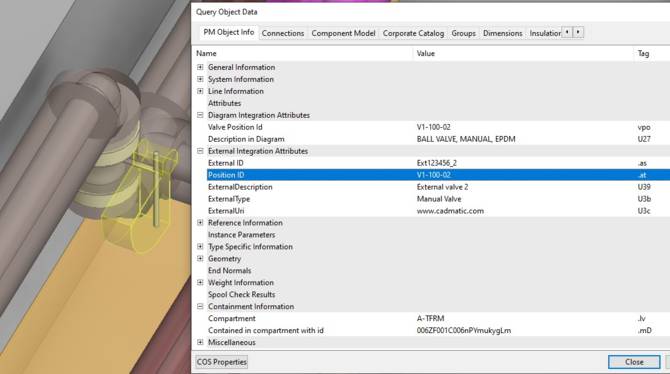Click the .mD tag cell
Viewport: 670px width, 374px height.
[644, 330]
